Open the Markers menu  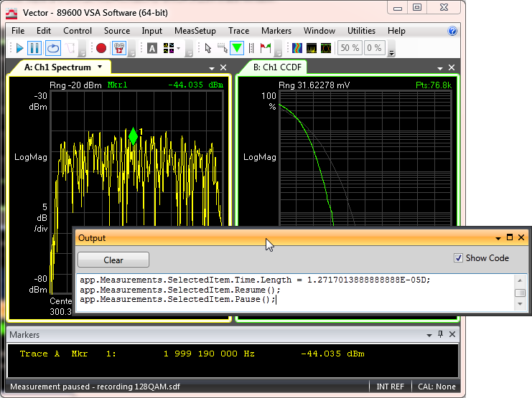point(276,31)
